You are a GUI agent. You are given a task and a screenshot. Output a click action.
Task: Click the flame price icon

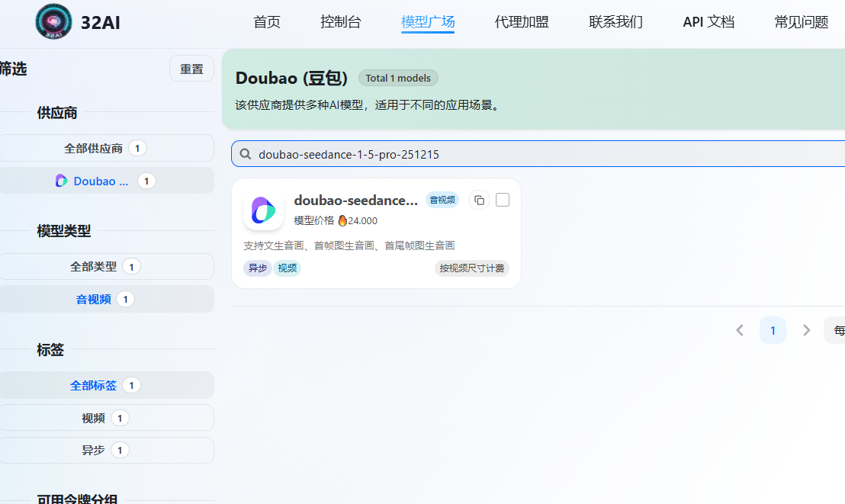[342, 220]
